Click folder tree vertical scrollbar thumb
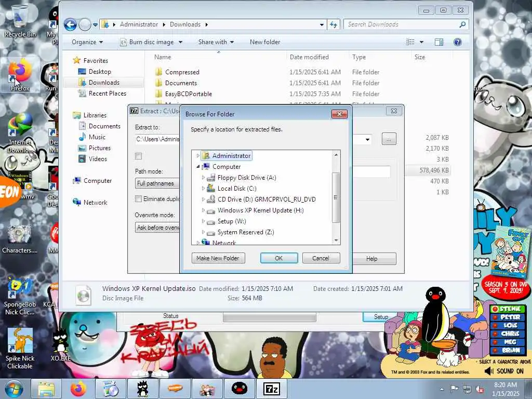The image size is (532, 399). pos(336,197)
